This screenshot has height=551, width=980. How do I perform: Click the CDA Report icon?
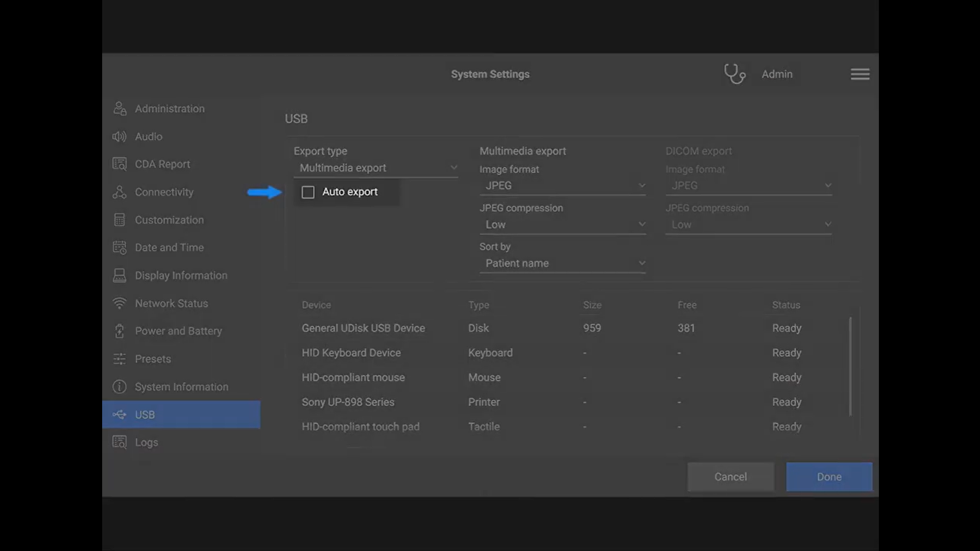[x=119, y=164]
